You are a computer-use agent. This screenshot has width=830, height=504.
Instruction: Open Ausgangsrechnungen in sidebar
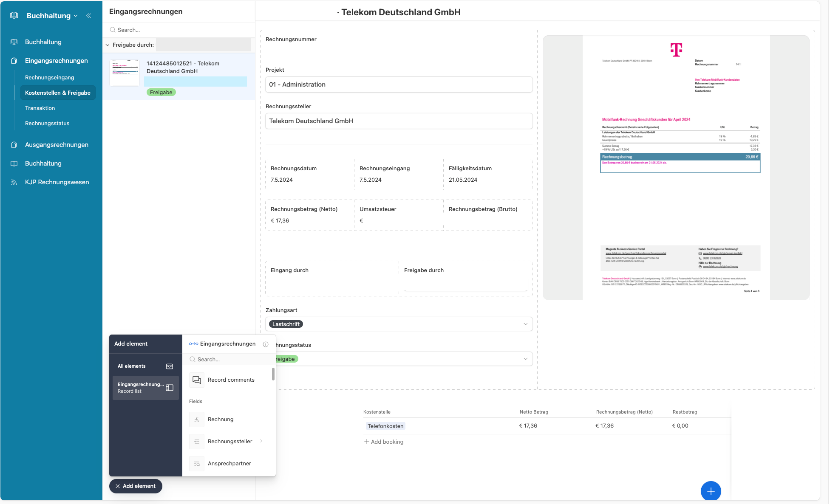tap(57, 145)
